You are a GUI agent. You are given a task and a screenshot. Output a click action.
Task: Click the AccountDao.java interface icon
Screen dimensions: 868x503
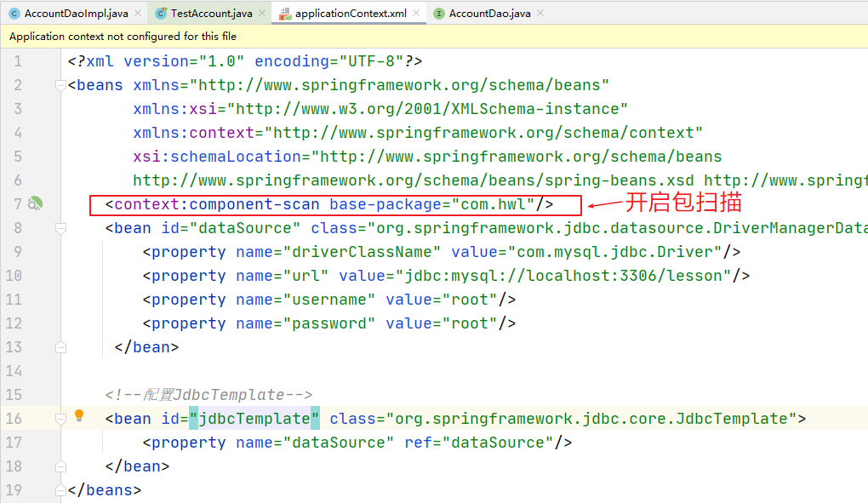pyautogui.click(x=439, y=14)
